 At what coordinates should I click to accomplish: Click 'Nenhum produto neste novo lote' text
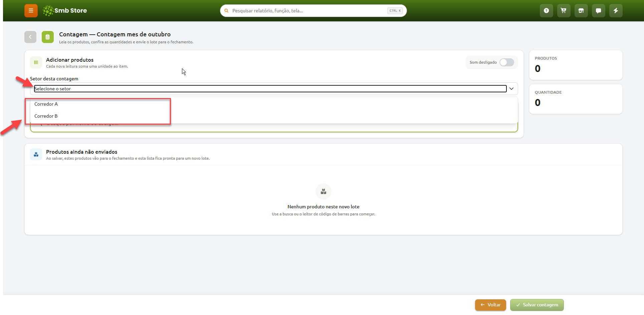tap(324, 207)
